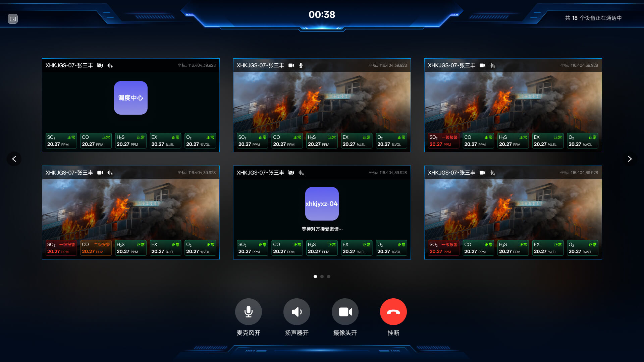644x362 pixels.
Task: Go to the next page of devices
Action: pos(630,159)
